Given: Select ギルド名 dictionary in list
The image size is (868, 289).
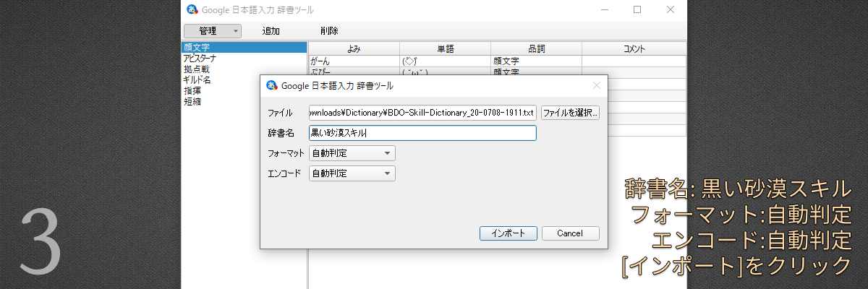Looking at the screenshot, I should point(197,80).
